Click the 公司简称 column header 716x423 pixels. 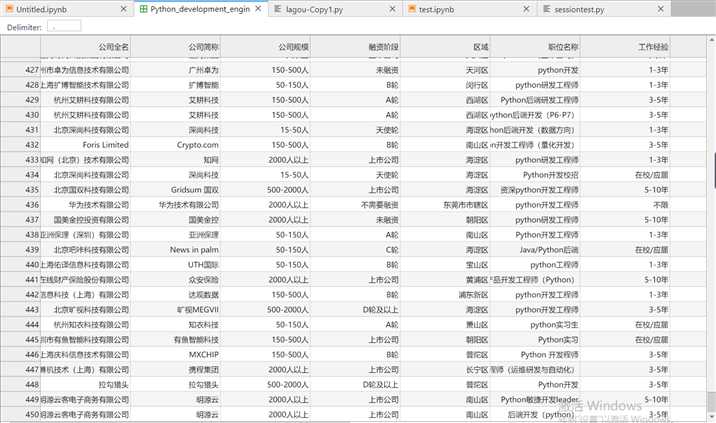point(175,47)
